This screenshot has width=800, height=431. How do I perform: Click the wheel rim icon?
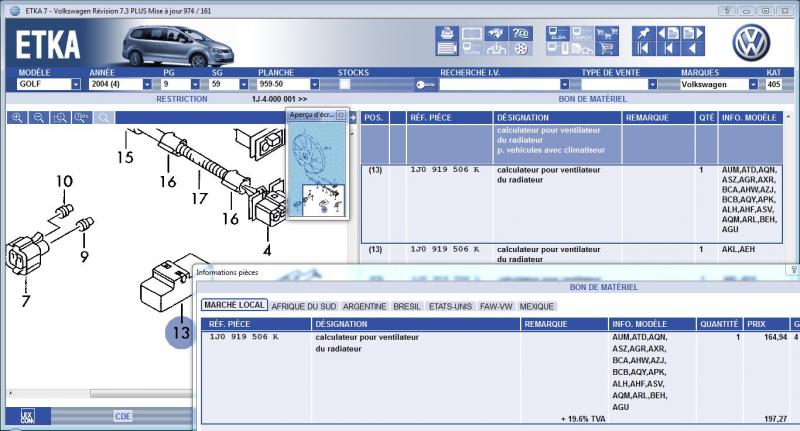point(521,49)
